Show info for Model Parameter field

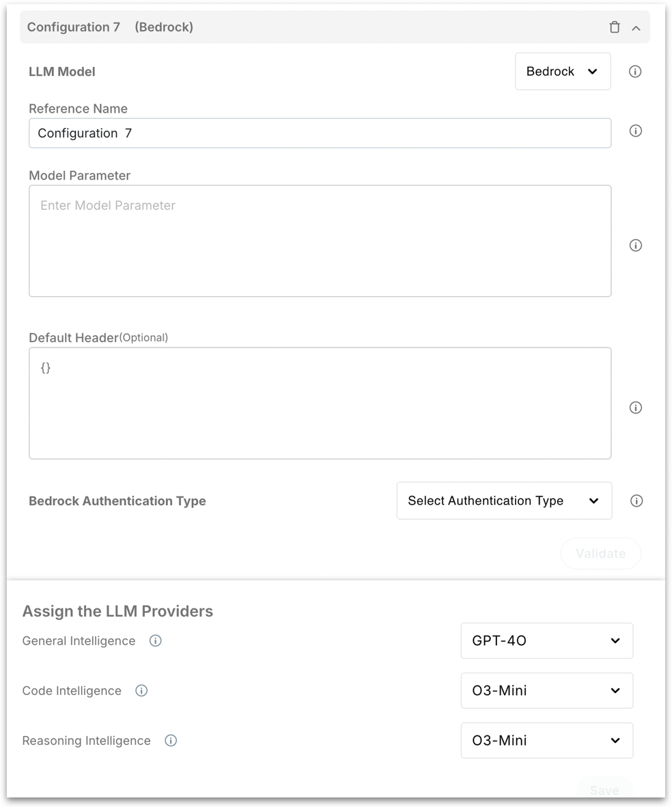[635, 245]
